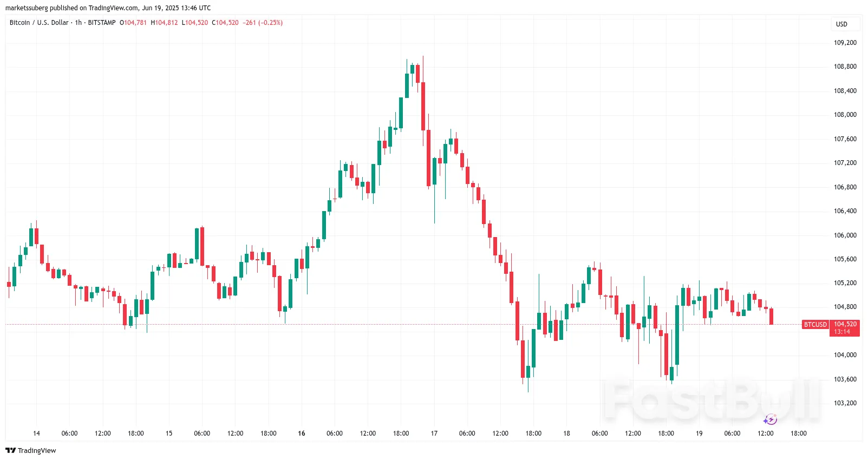The height and width of the screenshot is (460, 868).
Task: Open the USD currency selector
Action: coord(841,24)
